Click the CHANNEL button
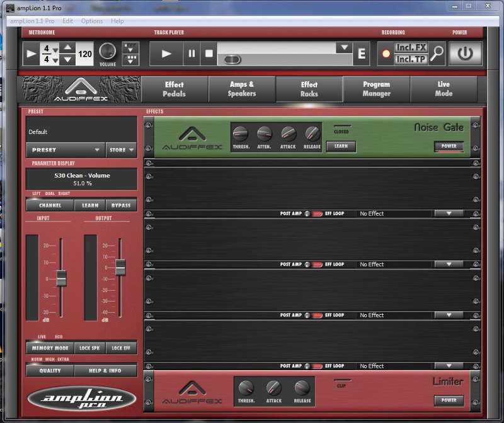Viewport: 504px width, 423px height. tap(50, 205)
